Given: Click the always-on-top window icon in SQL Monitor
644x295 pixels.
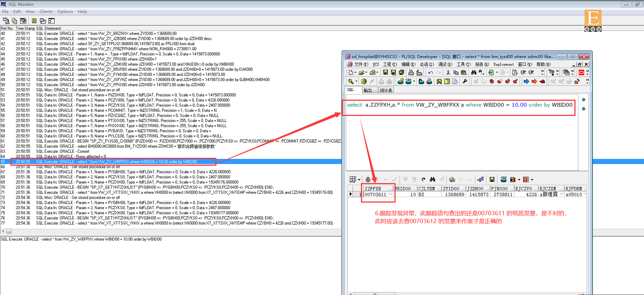Looking at the screenshot, I should click(43, 21).
